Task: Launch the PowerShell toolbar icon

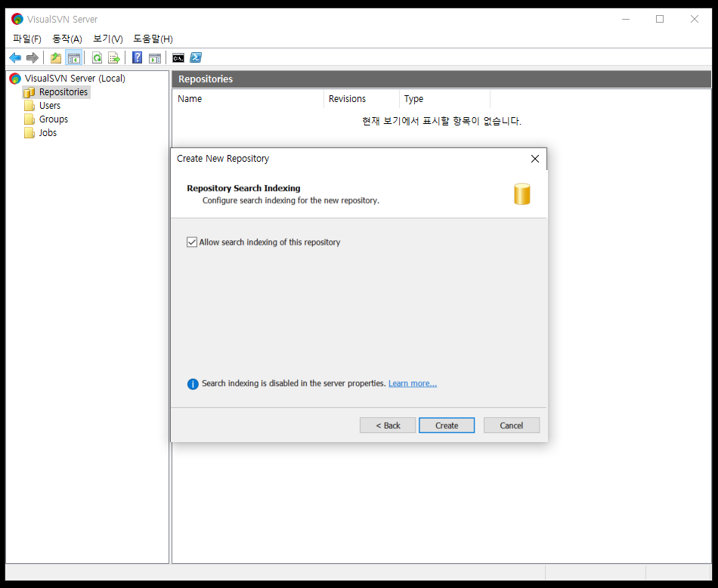Action: pos(196,57)
